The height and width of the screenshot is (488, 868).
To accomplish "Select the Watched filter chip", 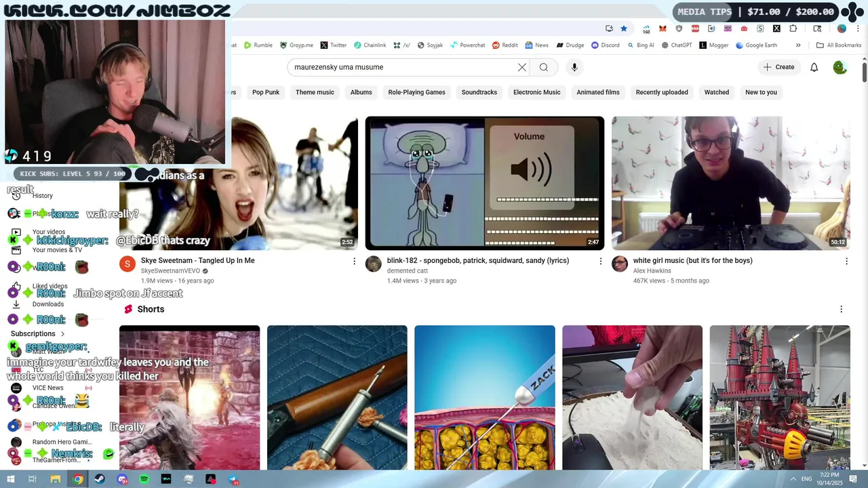I will point(717,92).
